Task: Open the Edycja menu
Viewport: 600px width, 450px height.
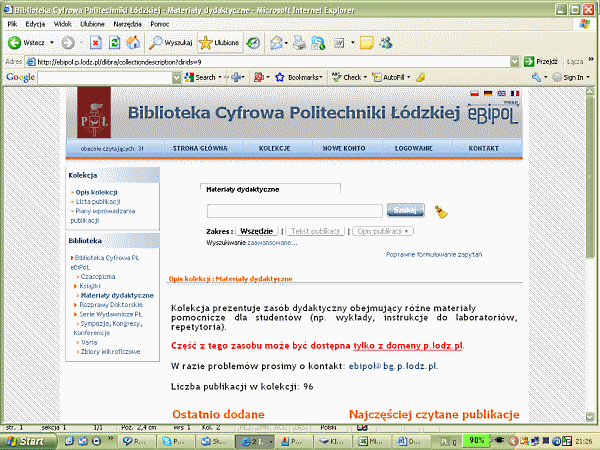Action: coord(35,24)
